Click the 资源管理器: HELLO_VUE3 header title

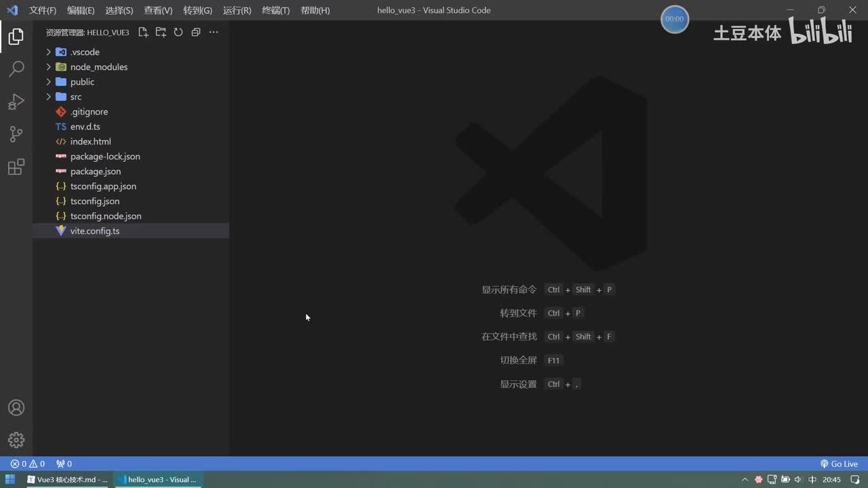point(87,33)
